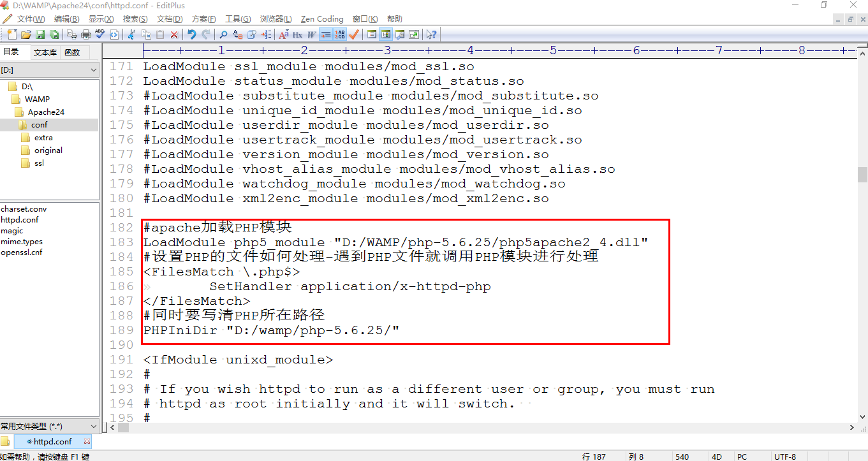Image resolution: width=868 pixels, height=461 pixels.
Task: Click line 189 PHPIniDir text
Action: [x=271, y=330]
